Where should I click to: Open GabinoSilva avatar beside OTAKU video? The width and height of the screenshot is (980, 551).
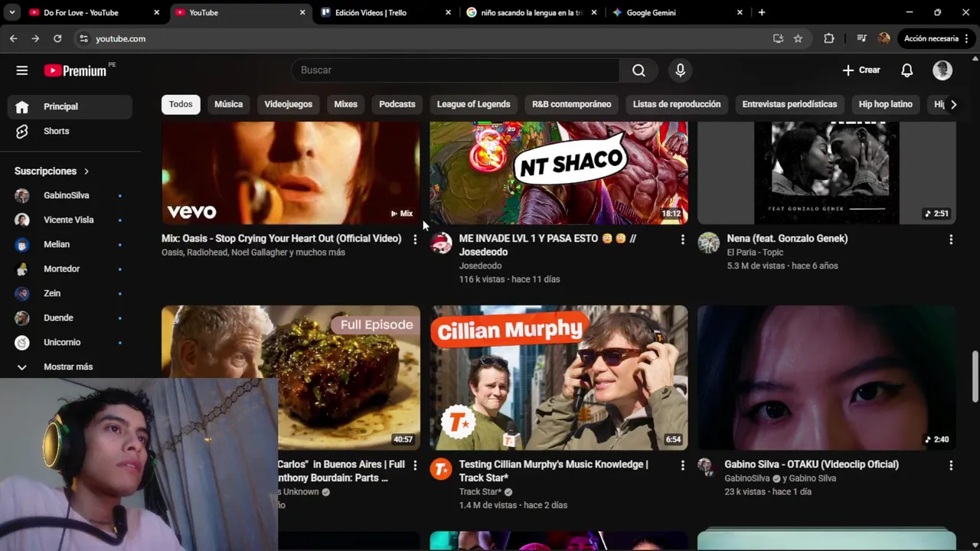click(705, 466)
